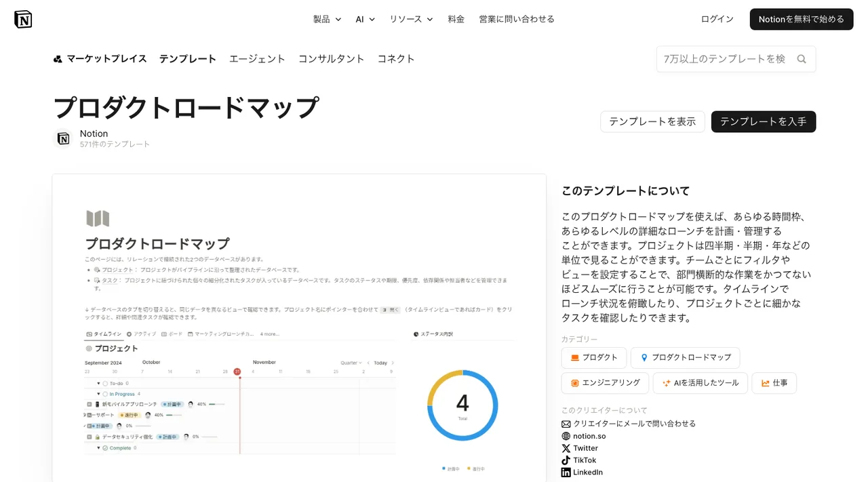Select the テンプレート tab
The image size is (868, 482).
point(188,59)
